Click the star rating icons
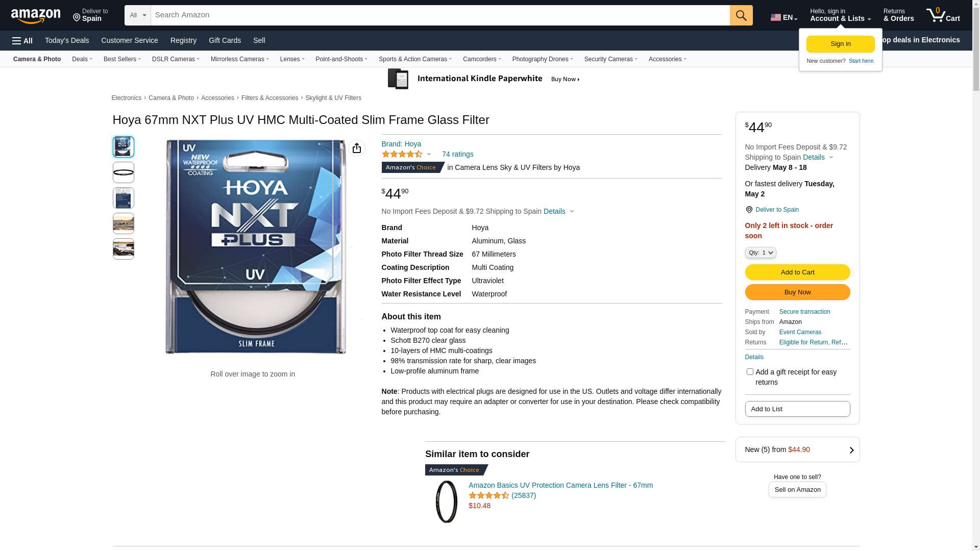This screenshot has width=980, height=551. click(402, 154)
